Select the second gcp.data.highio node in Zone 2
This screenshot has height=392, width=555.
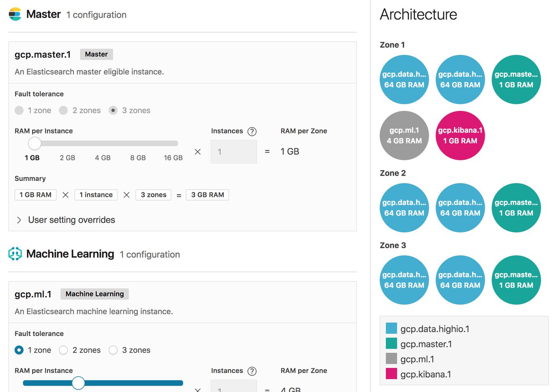[460, 208]
